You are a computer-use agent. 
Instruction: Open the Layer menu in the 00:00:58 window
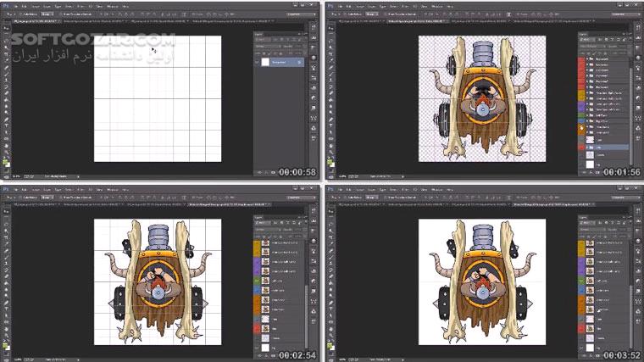pos(47,6)
